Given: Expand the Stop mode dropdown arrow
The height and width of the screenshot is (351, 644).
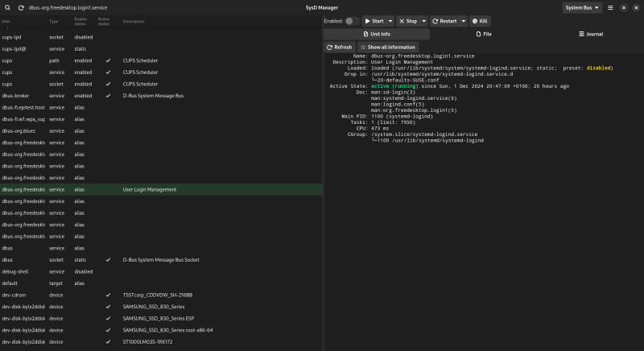Looking at the screenshot, I should tap(424, 21).
